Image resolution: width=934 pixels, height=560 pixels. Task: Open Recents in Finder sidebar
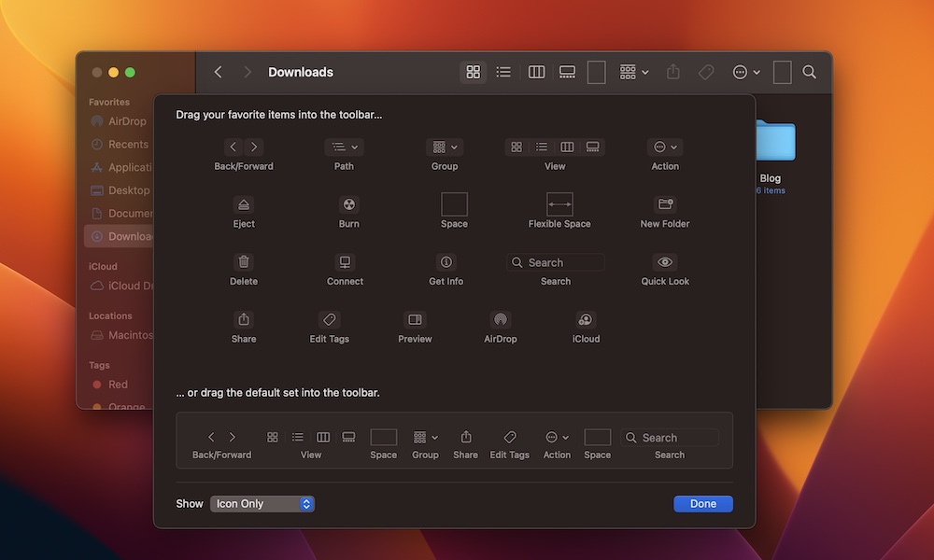[x=119, y=144]
